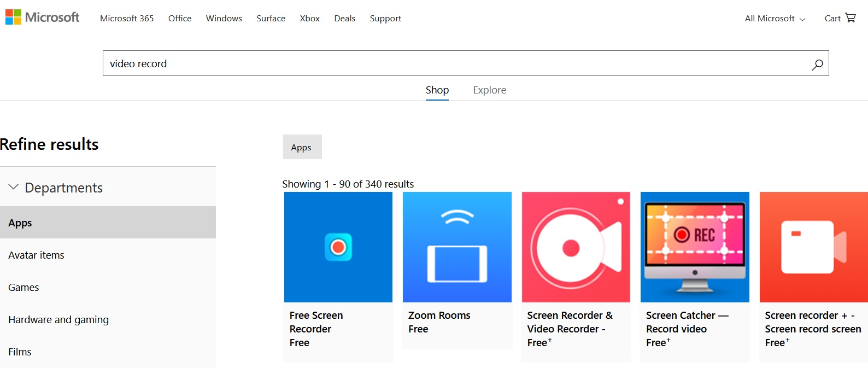868x368 pixels.
Task: Select the Apps department filter
Action: coord(108,223)
